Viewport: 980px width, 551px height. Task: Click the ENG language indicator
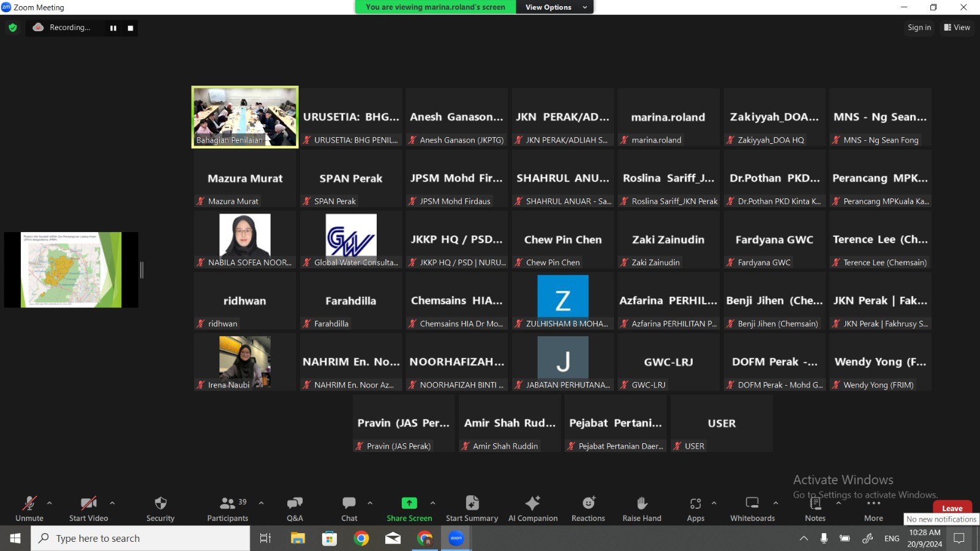pos(892,538)
